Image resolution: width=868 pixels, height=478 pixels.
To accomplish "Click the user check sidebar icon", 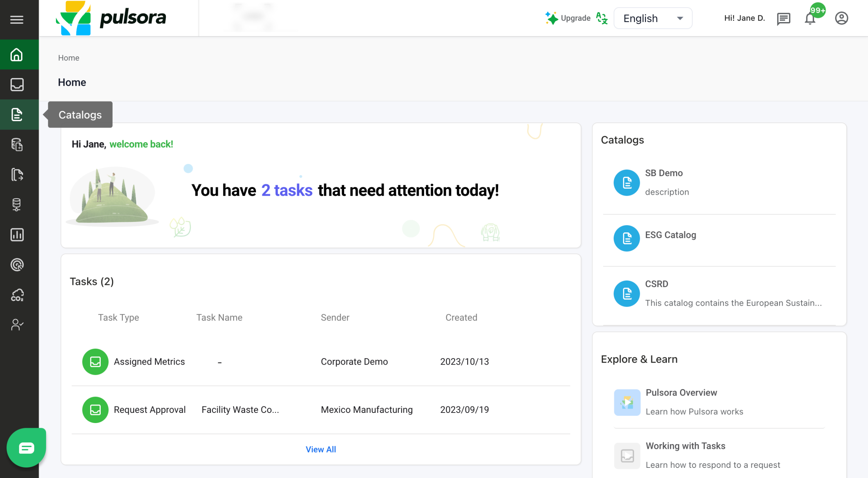I will pos(17,325).
